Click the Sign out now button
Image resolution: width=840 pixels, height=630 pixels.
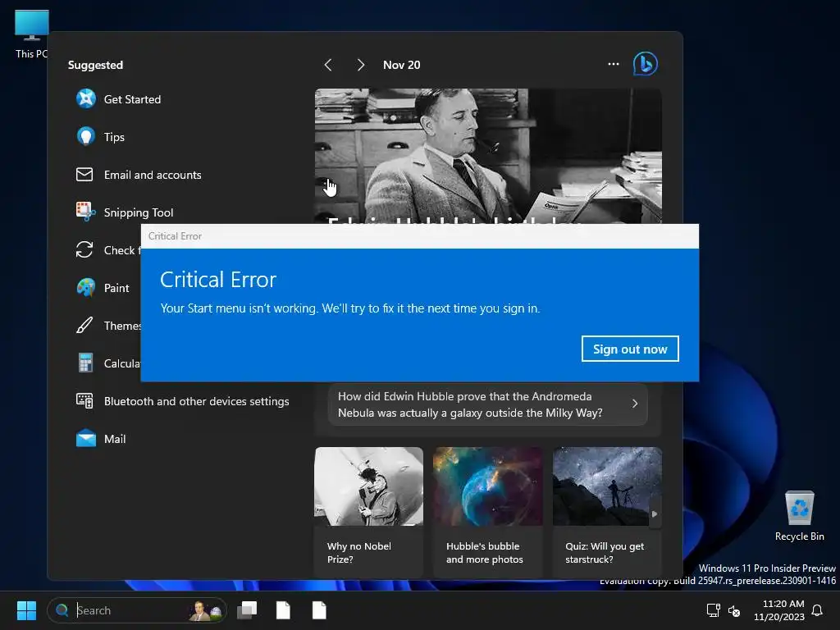coord(630,349)
